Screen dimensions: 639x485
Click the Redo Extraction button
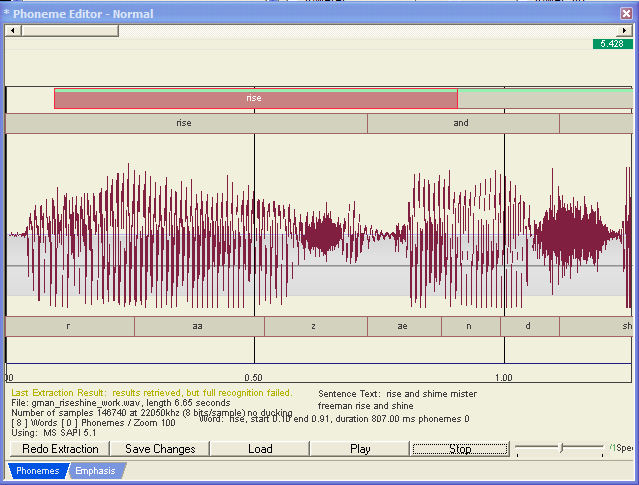(60, 449)
